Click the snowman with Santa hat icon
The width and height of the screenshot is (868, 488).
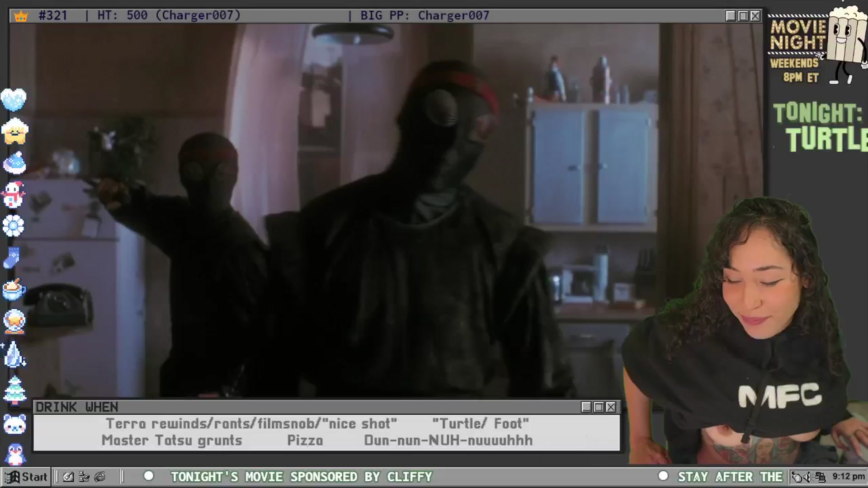14,195
